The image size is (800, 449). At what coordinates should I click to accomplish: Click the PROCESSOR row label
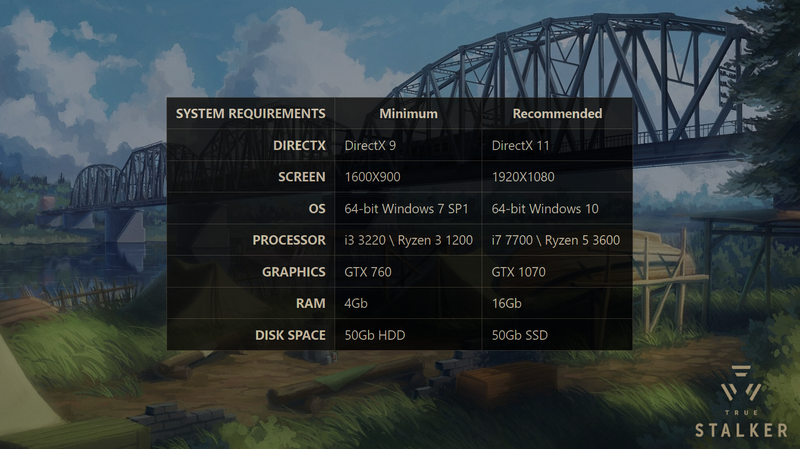point(289,240)
